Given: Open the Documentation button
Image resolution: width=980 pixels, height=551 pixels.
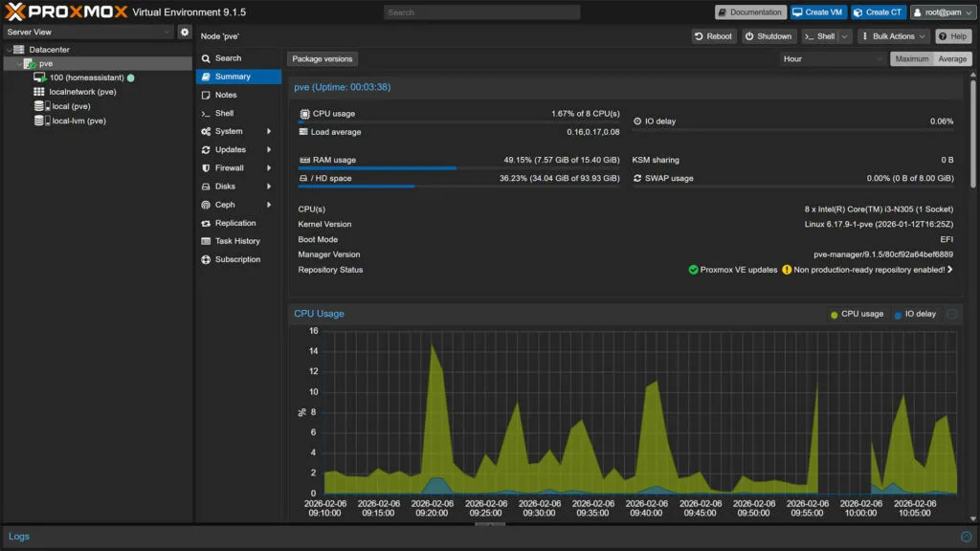Looking at the screenshot, I should tap(750, 12).
